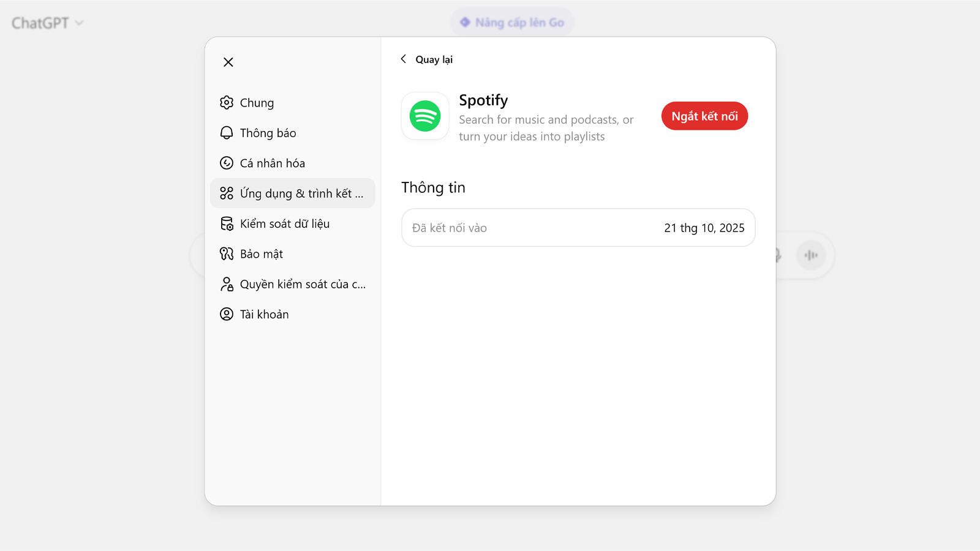Open the Thông báo settings tab
Image resolution: width=980 pixels, height=551 pixels.
[268, 133]
